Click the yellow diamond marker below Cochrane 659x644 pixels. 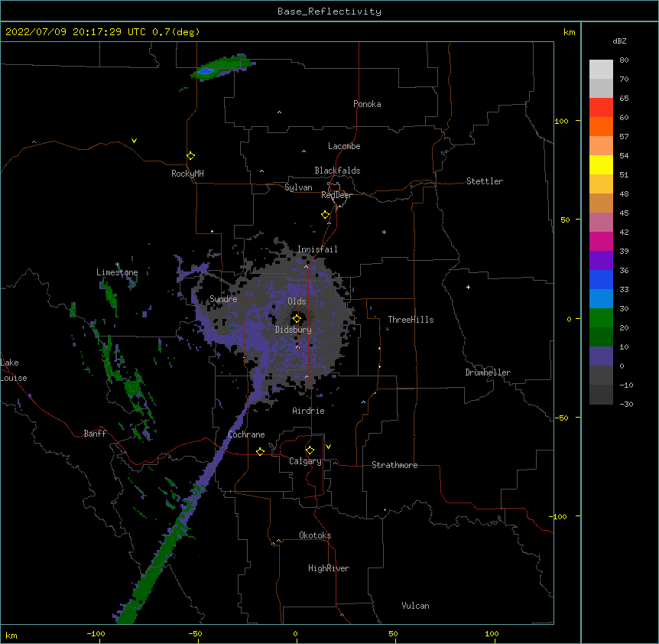click(260, 451)
